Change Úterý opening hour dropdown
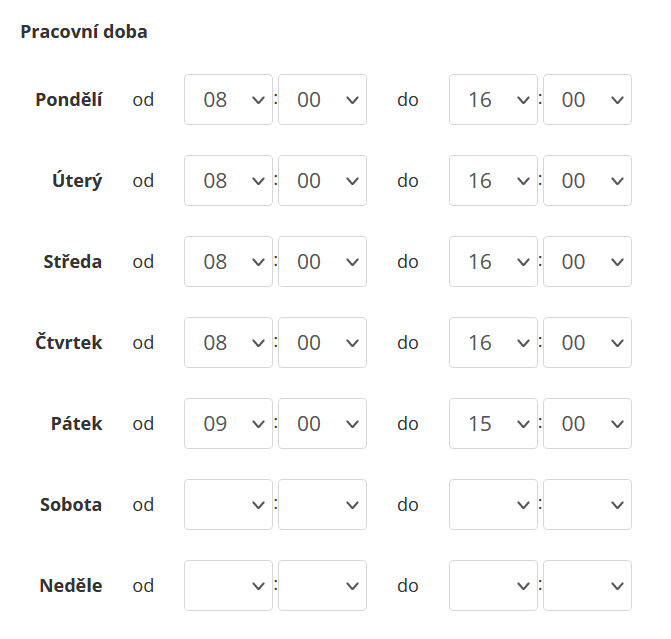The image size is (671, 639). coord(228,181)
